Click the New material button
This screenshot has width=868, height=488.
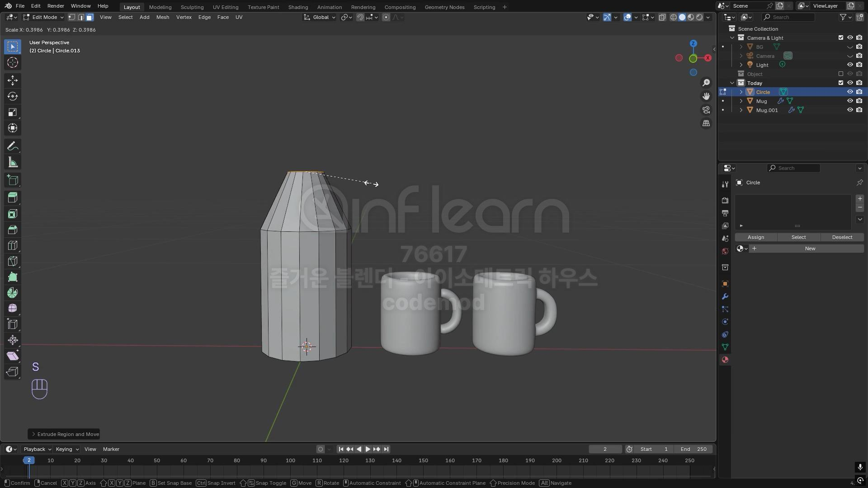click(810, 249)
